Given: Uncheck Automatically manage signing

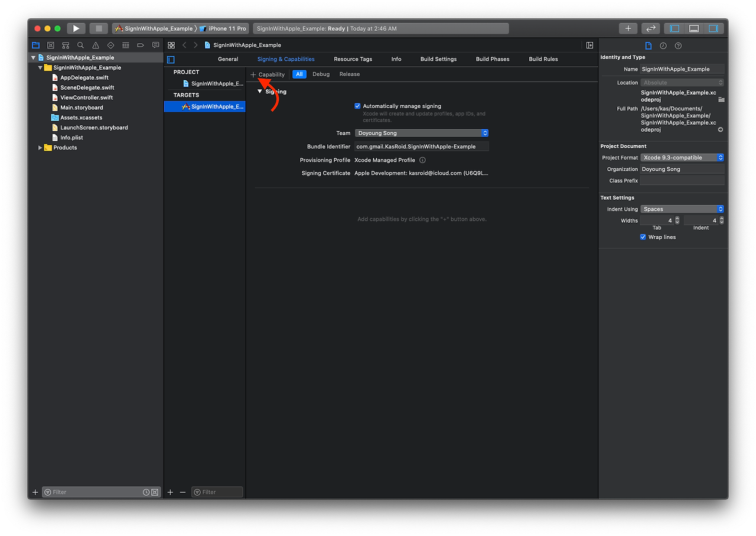Looking at the screenshot, I should point(357,106).
